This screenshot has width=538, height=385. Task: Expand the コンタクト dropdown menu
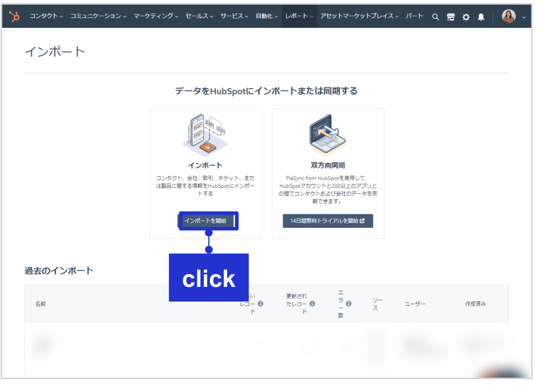pos(46,16)
